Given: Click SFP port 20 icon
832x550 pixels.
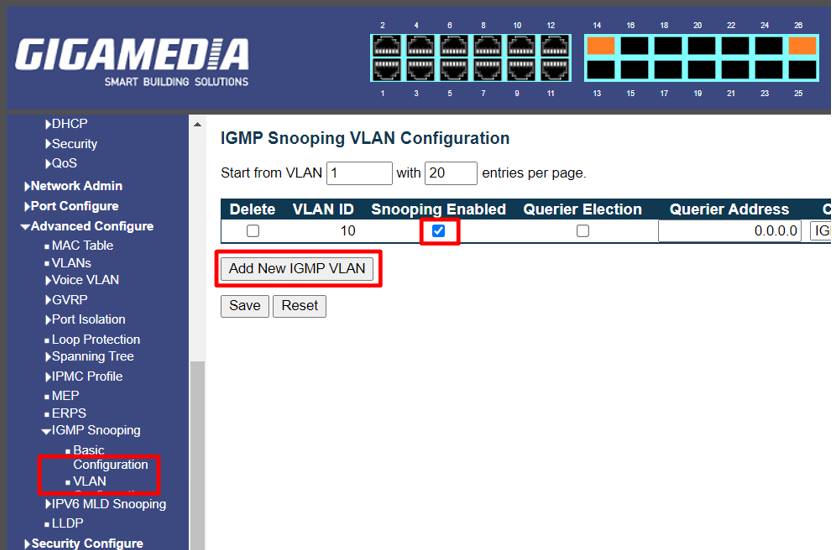Looking at the screenshot, I should pyautogui.click(x=701, y=46).
